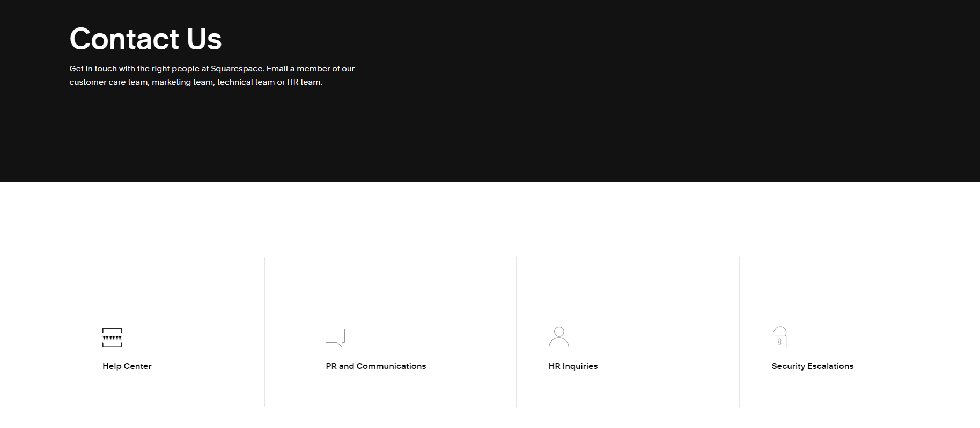Click text starting 'Get in touch with'
The height and width of the screenshot is (428, 980).
[x=212, y=75]
